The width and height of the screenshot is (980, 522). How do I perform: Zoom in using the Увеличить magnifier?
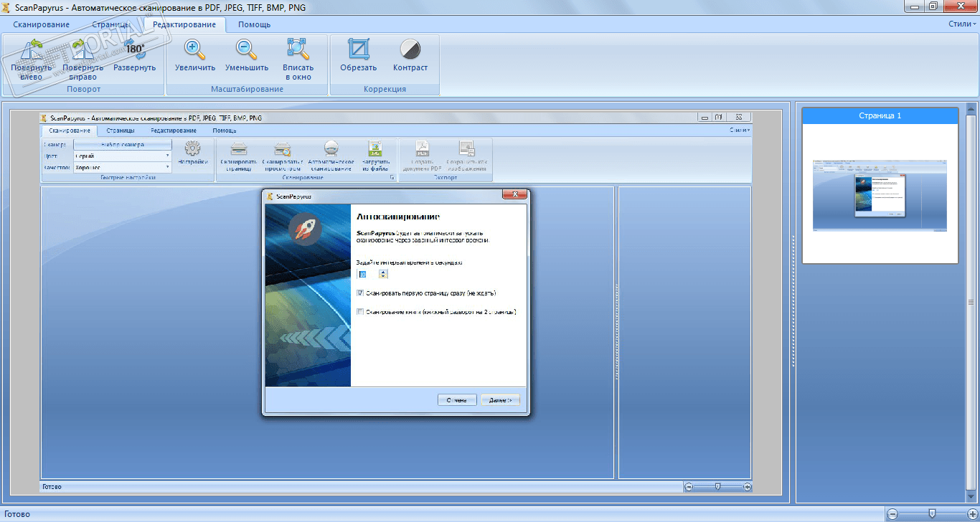pyautogui.click(x=195, y=56)
